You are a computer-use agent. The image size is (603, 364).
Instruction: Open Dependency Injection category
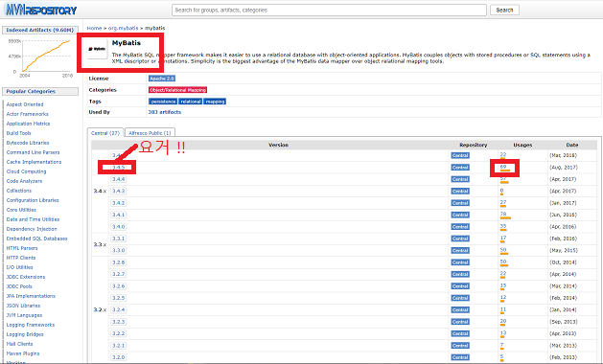click(x=32, y=229)
